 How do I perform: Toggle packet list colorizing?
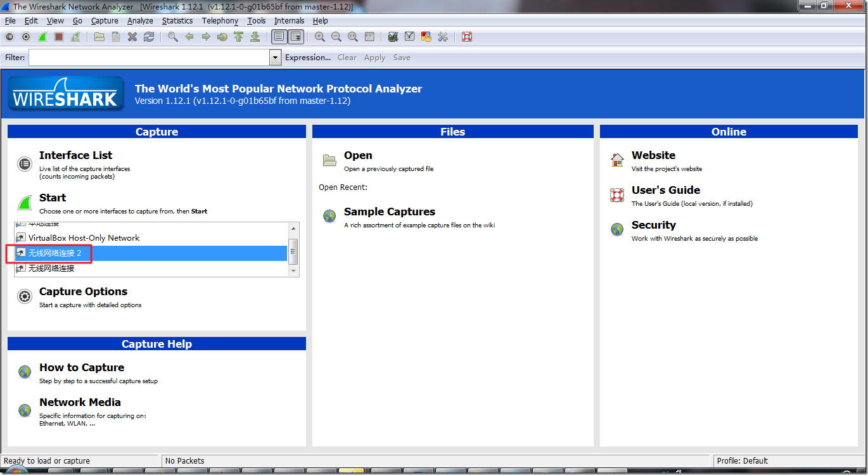279,37
